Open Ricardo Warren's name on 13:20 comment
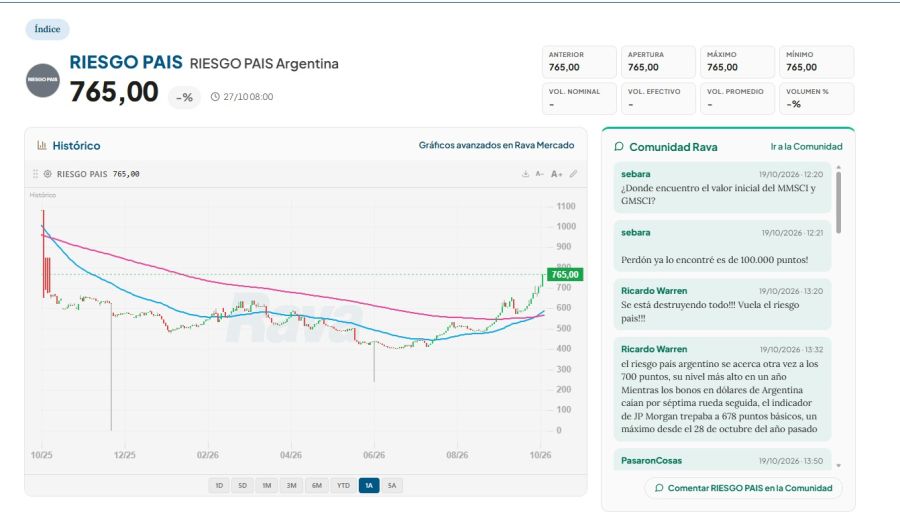This screenshot has height=518, width=900. pos(654,291)
